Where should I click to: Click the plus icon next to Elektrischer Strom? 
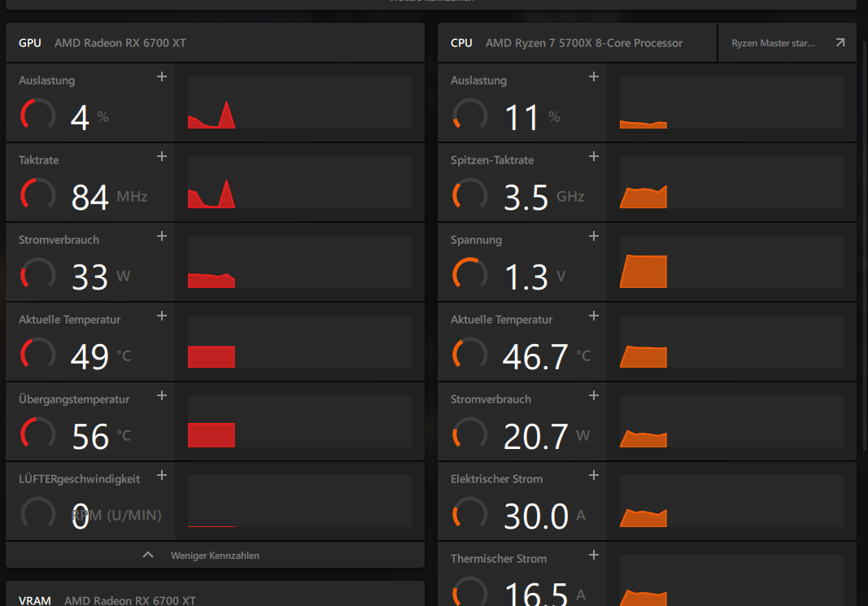click(x=593, y=475)
